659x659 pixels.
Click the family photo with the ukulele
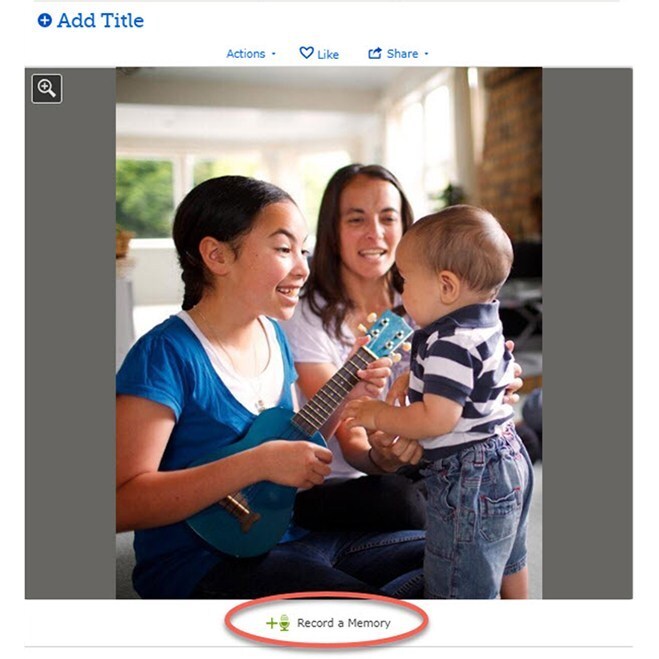329,333
